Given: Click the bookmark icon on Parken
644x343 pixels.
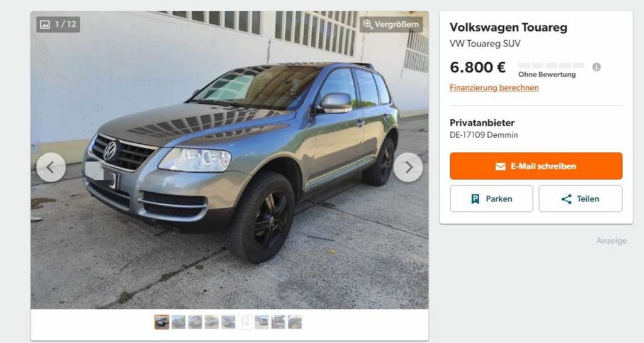Looking at the screenshot, I should 475,199.
